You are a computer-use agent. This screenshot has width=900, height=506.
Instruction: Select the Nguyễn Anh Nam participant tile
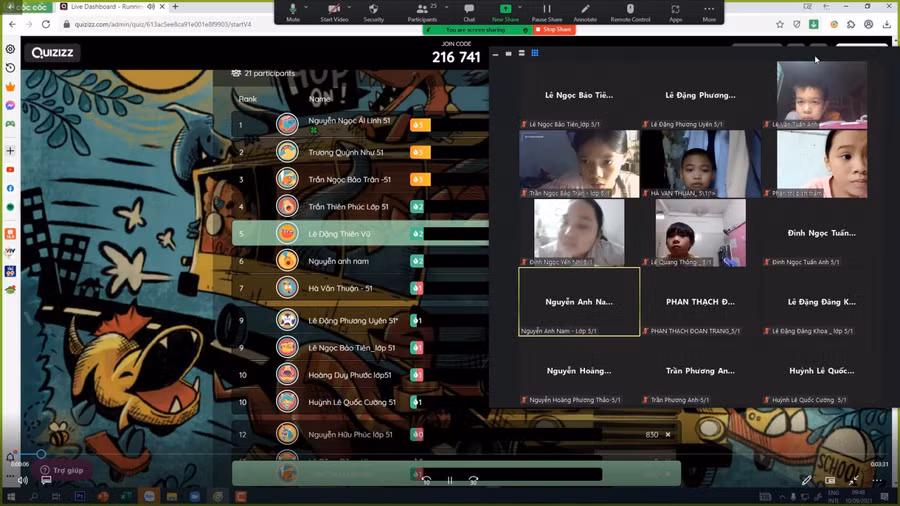click(x=579, y=301)
